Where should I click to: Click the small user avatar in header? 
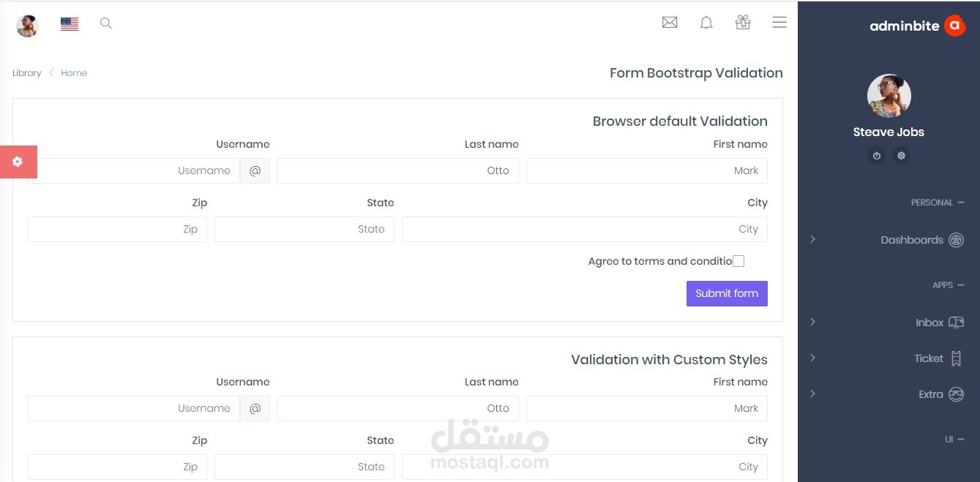[x=27, y=26]
